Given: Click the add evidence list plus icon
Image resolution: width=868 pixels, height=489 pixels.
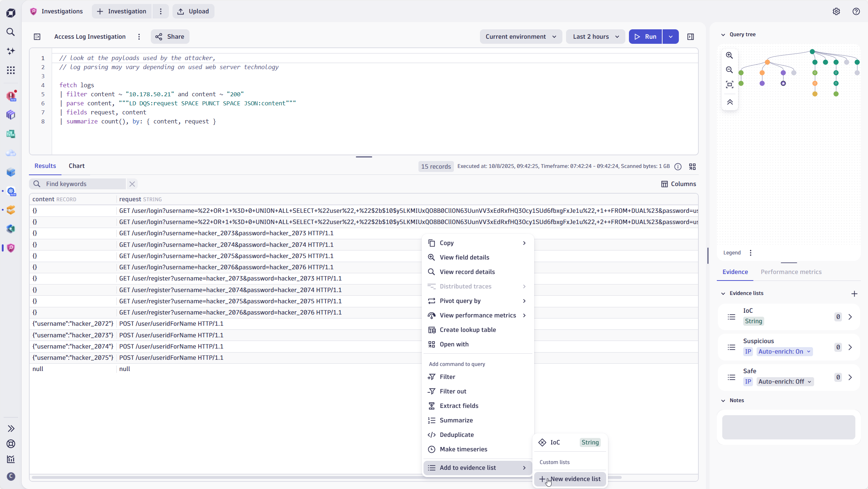Looking at the screenshot, I should click(x=854, y=294).
